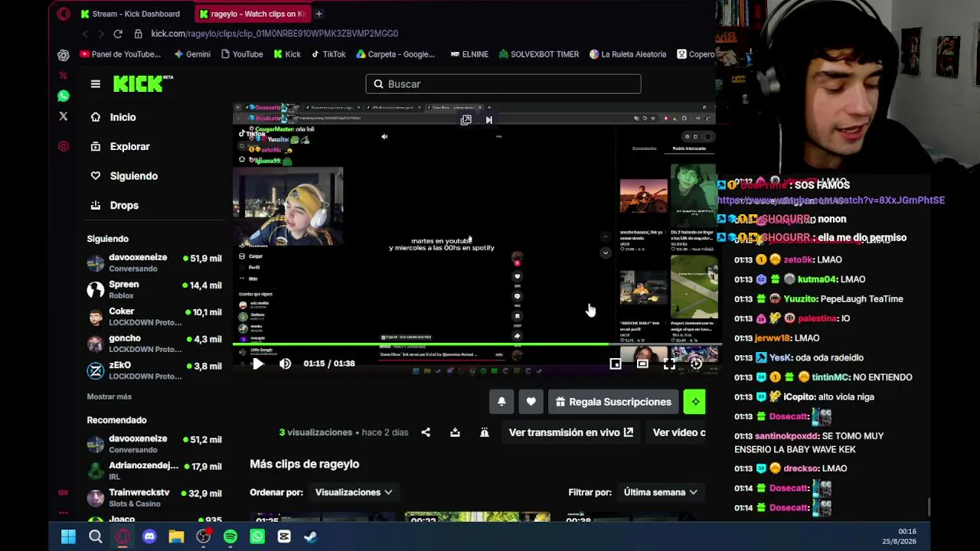
Task: Open X (Twitter) in the Opera sidebar
Action: click(x=64, y=116)
